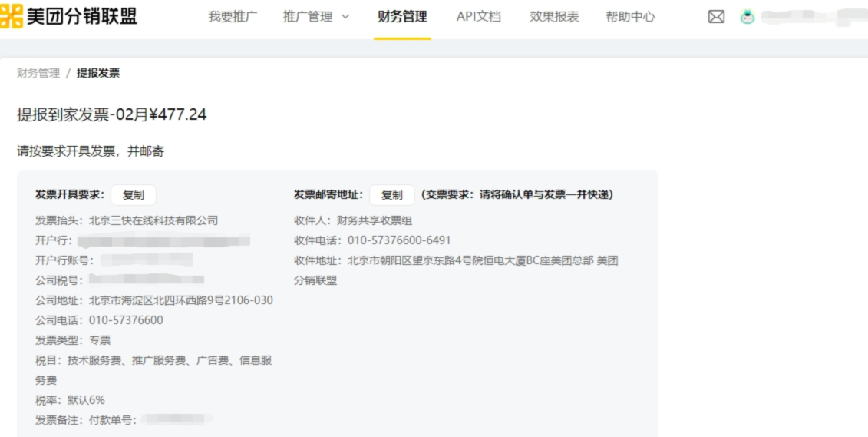
Task: Open the mail envelope icon
Action: coord(716,17)
